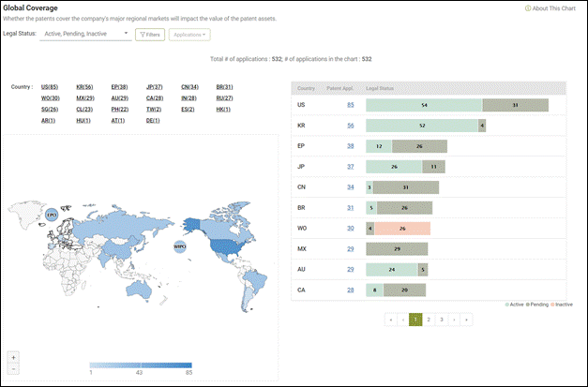The width and height of the screenshot is (588, 387).
Task: Select the SG(26) country link
Action: 50,110
